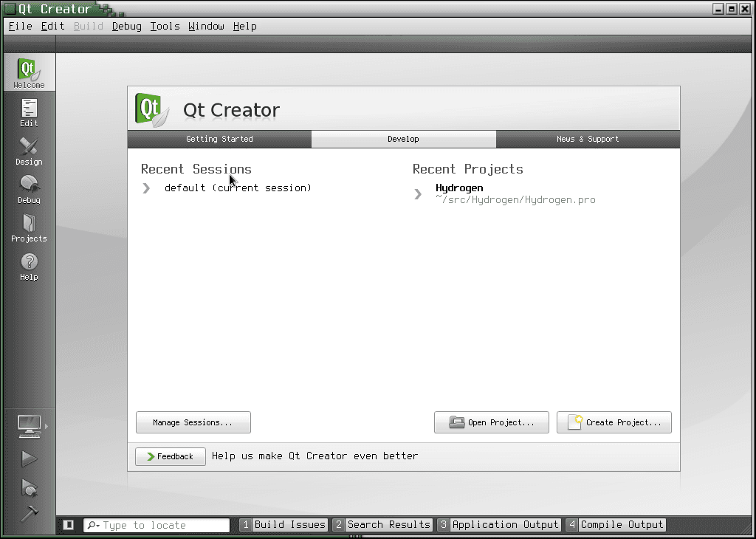This screenshot has width=756, height=539.
Task: Open the Debug menu
Action: [x=127, y=26]
